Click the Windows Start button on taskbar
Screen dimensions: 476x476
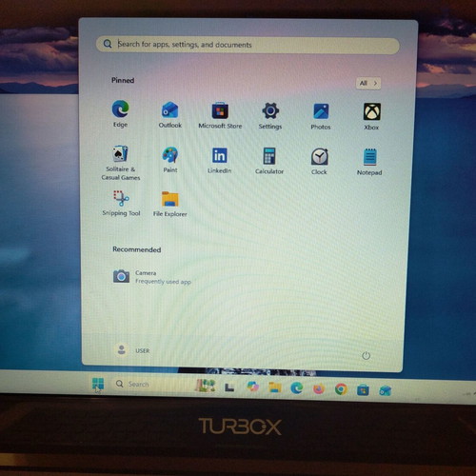tap(98, 384)
